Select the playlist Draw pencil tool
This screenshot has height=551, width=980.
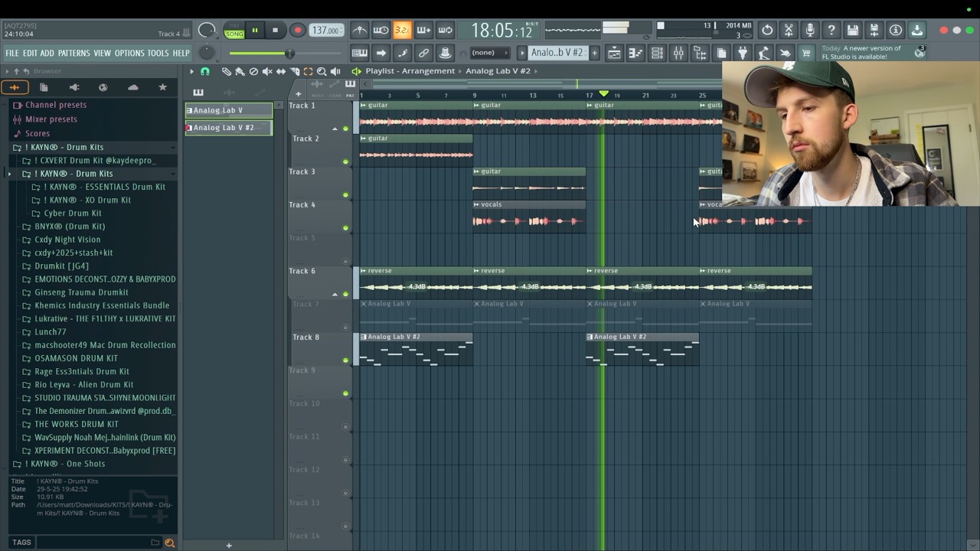227,71
